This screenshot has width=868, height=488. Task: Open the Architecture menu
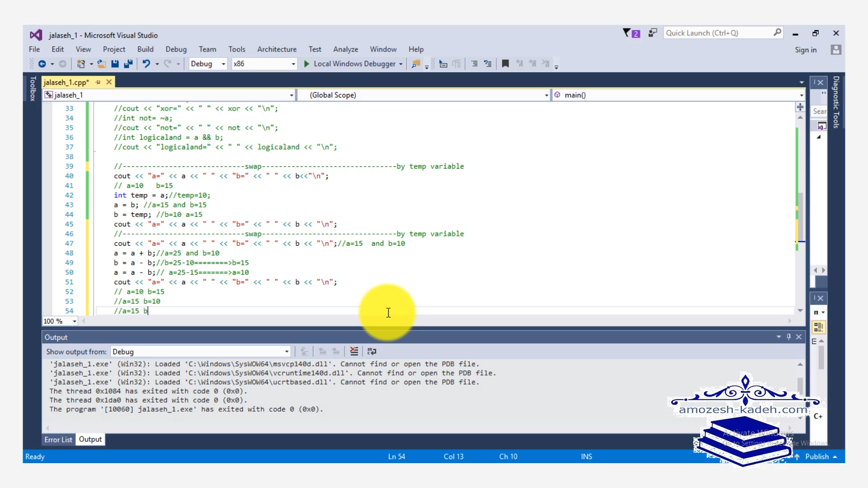[x=277, y=49]
